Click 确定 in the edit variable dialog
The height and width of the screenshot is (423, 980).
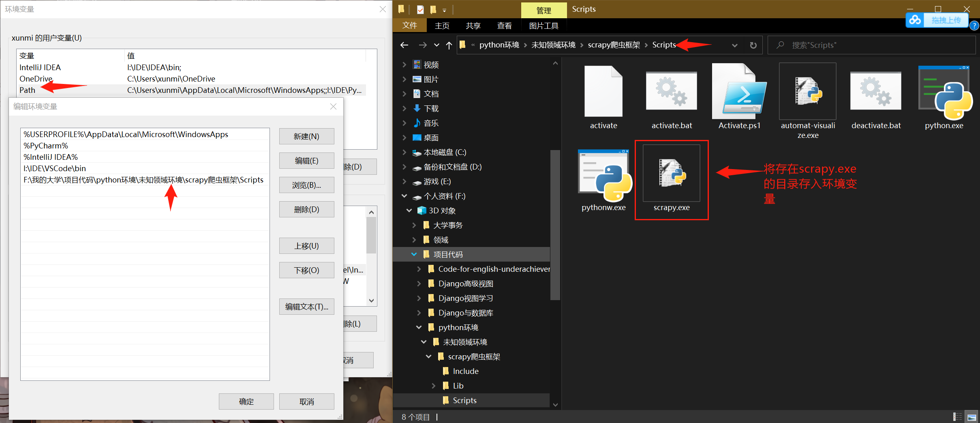point(246,401)
